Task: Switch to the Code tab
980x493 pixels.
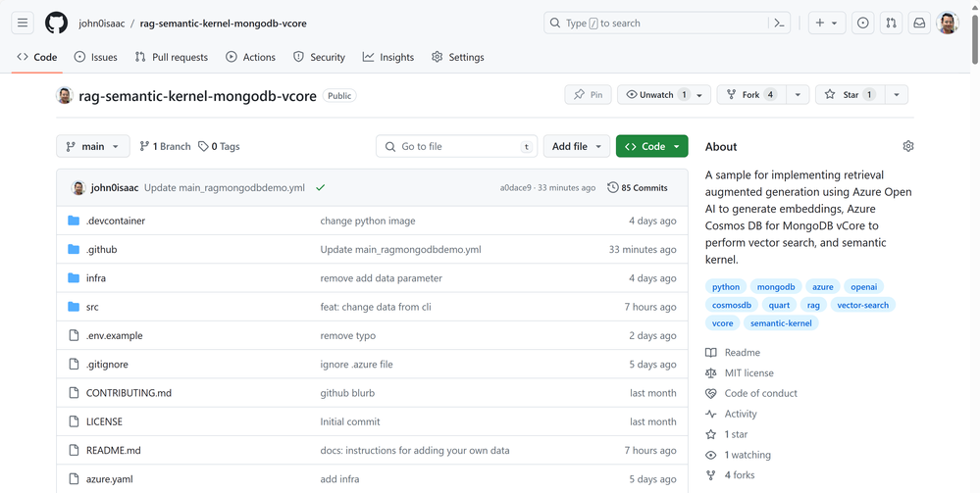Action: tap(37, 57)
